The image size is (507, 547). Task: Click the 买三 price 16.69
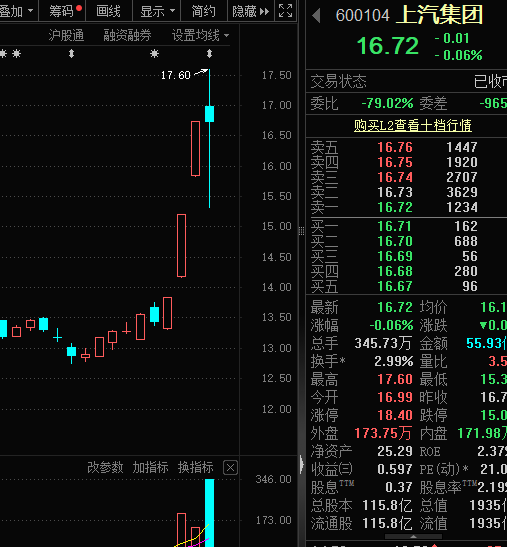pyautogui.click(x=395, y=256)
